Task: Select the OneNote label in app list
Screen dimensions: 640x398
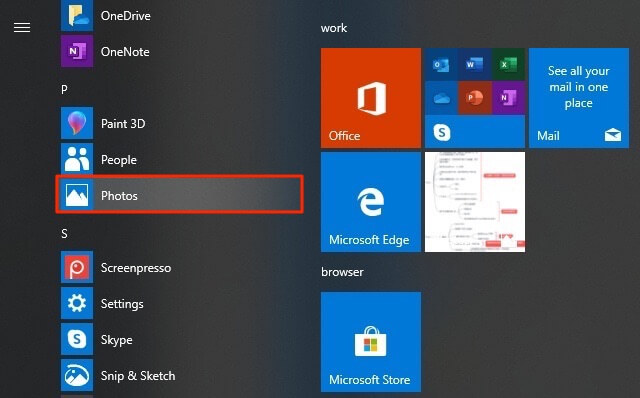Action: pos(125,52)
